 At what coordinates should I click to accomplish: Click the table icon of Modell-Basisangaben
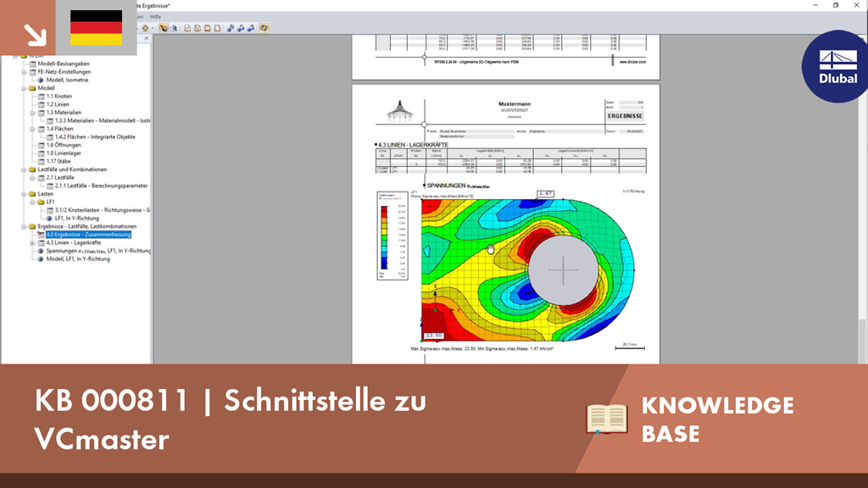pyautogui.click(x=33, y=64)
